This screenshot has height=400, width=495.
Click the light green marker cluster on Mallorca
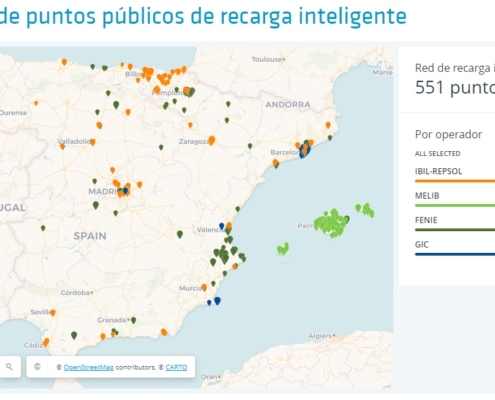[x=331, y=223]
